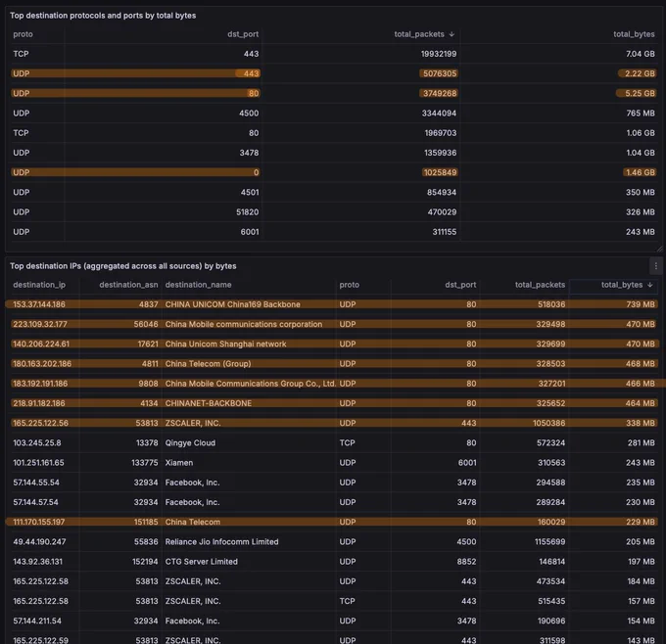
Task: Click sort arrow beside total_packets header
Action: point(452,34)
